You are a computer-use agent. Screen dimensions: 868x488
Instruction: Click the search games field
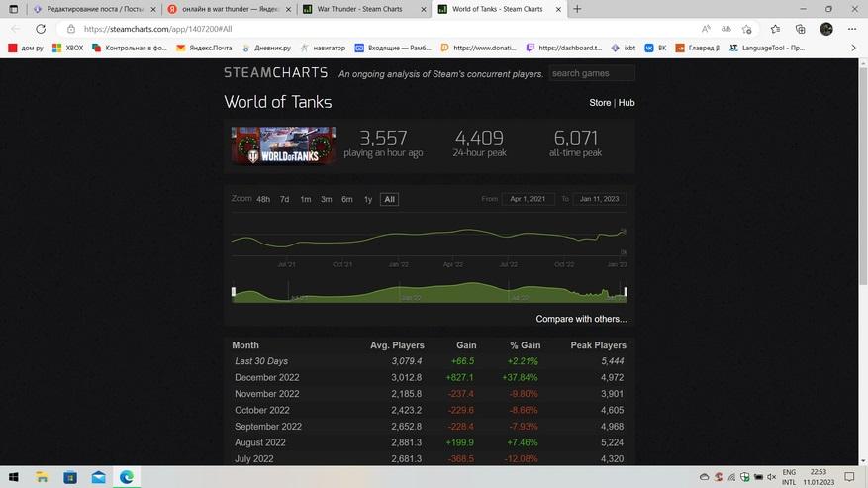point(592,73)
